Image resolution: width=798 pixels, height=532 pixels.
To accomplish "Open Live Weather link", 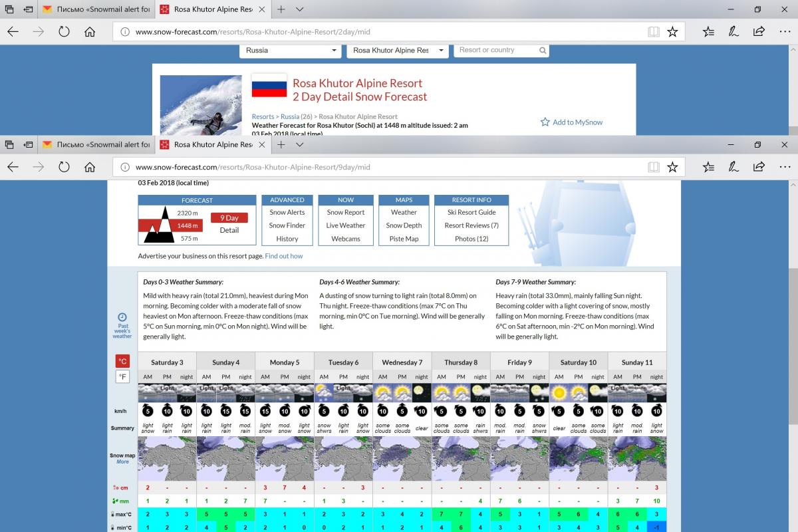I will click(x=346, y=225).
